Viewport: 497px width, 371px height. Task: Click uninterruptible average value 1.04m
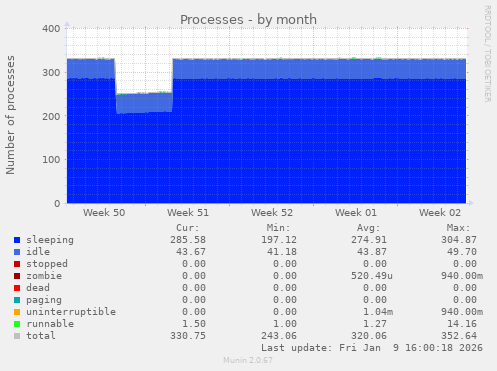point(378,312)
